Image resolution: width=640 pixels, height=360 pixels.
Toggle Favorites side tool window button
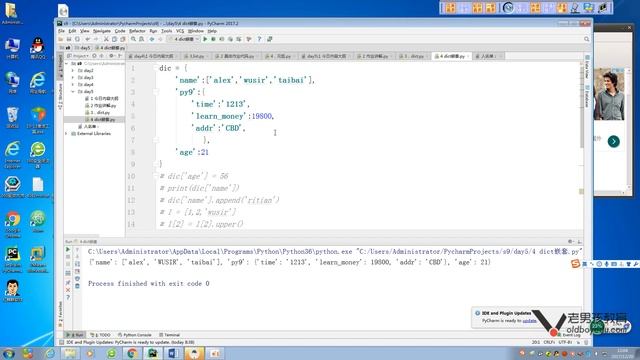pyautogui.click(x=60, y=313)
